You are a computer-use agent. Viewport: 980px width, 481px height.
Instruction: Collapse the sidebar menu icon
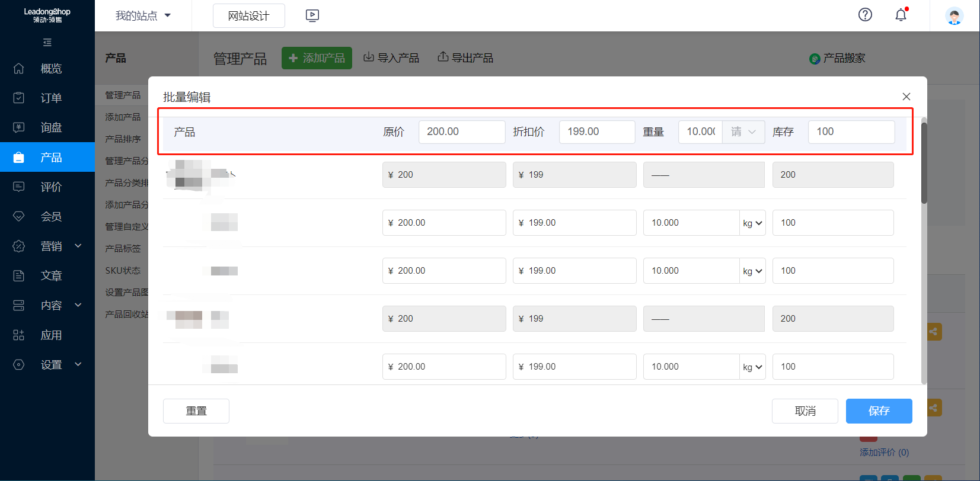[x=47, y=43]
